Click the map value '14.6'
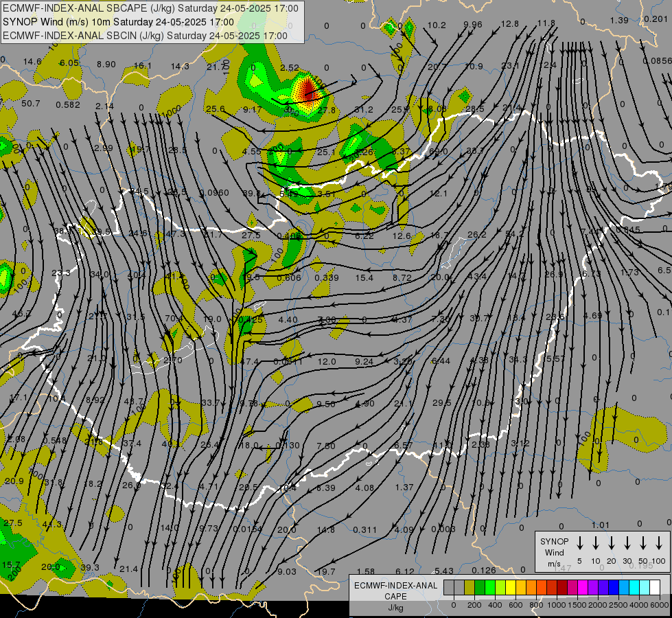Screen dimensions: 672x618 click(32, 62)
